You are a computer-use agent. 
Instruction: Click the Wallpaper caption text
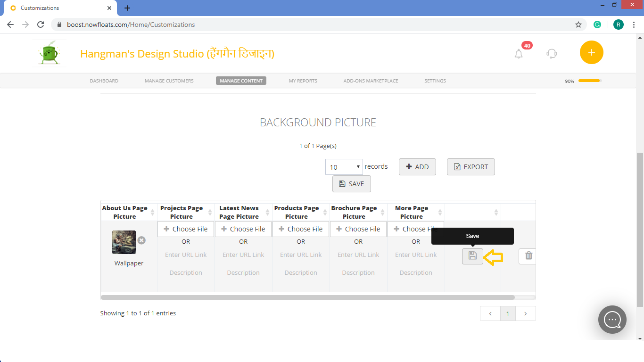pyautogui.click(x=129, y=263)
